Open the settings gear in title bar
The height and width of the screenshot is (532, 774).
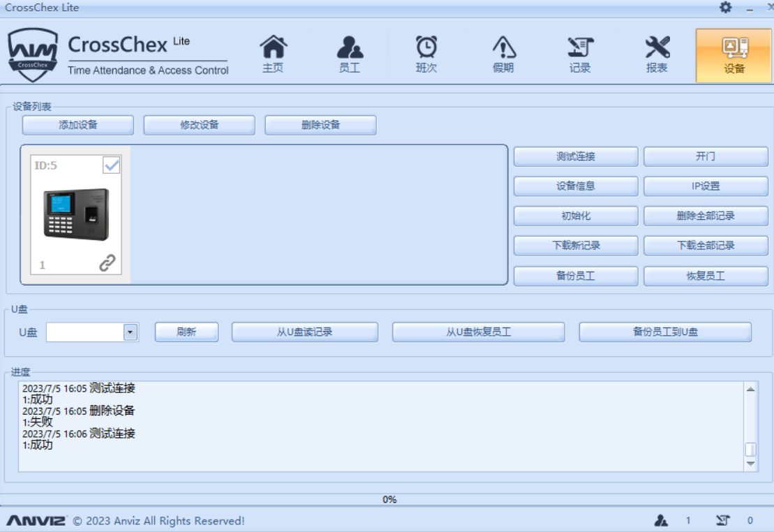click(725, 8)
